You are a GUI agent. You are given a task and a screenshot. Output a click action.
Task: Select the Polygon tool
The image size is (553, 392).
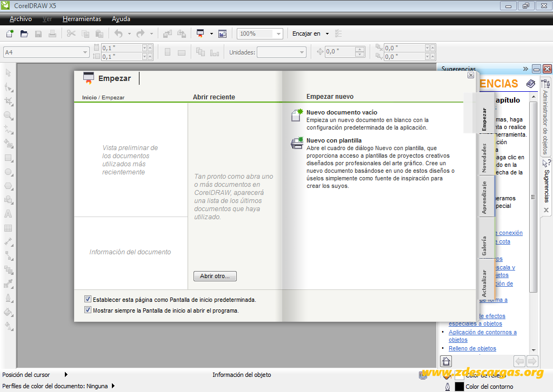[9, 186]
